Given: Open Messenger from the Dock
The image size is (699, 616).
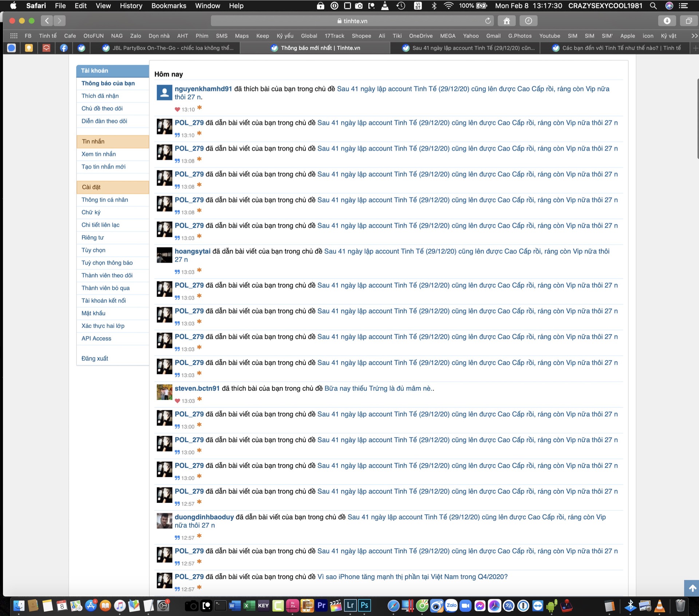Looking at the screenshot, I should [480, 606].
